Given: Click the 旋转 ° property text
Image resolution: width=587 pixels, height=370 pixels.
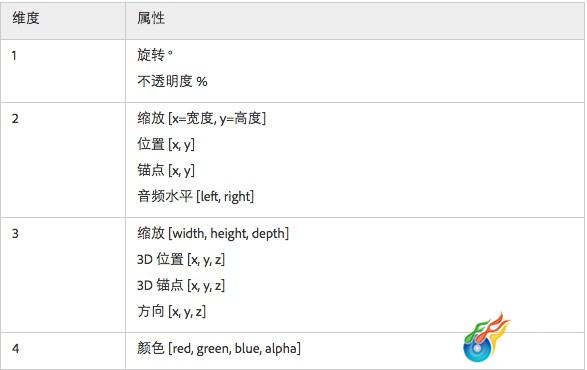Looking at the screenshot, I should 155,55.
